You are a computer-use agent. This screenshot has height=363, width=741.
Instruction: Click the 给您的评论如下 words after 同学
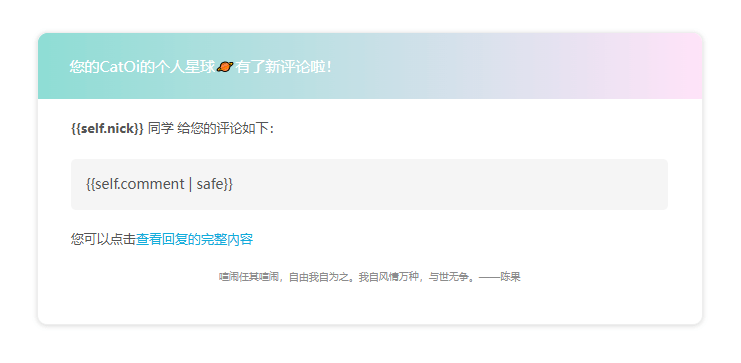point(225,129)
